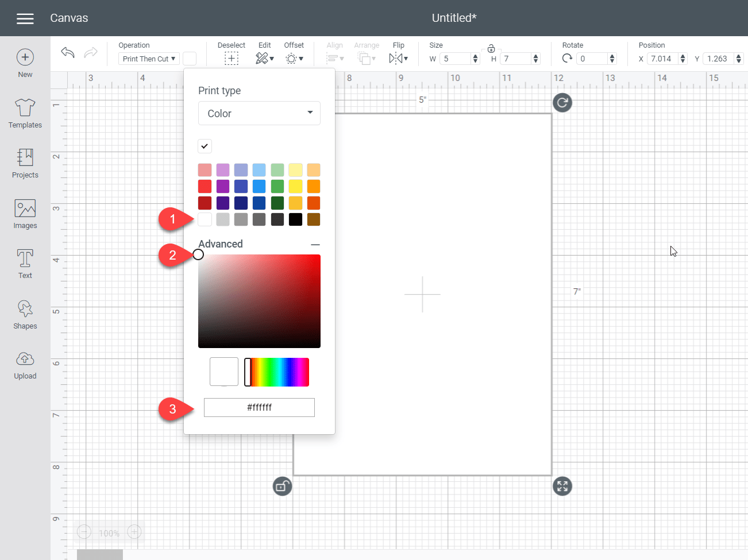Viewport: 748px width, 560px height.
Task: Open the Edit tool
Action: click(x=264, y=59)
